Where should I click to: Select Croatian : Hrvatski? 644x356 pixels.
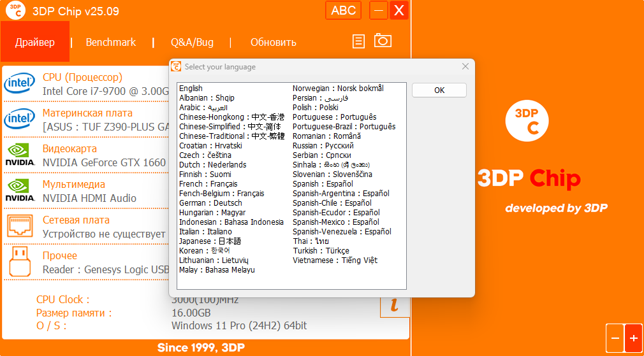pyautogui.click(x=210, y=146)
